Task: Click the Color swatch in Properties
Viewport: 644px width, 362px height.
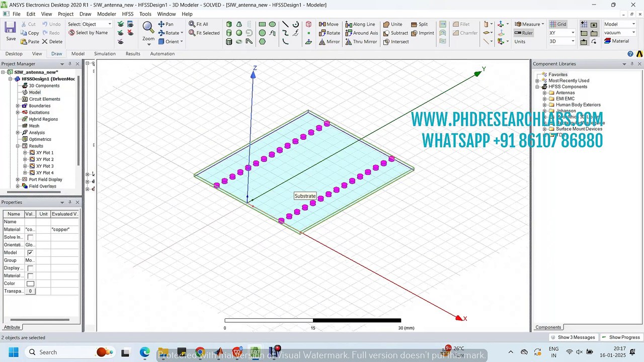Action: (30, 284)
